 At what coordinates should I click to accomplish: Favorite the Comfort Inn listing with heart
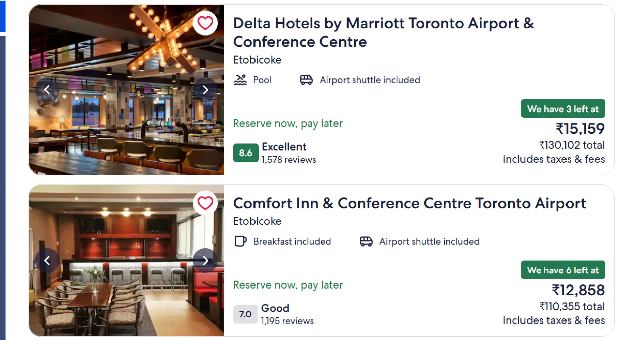pos(205,203)
